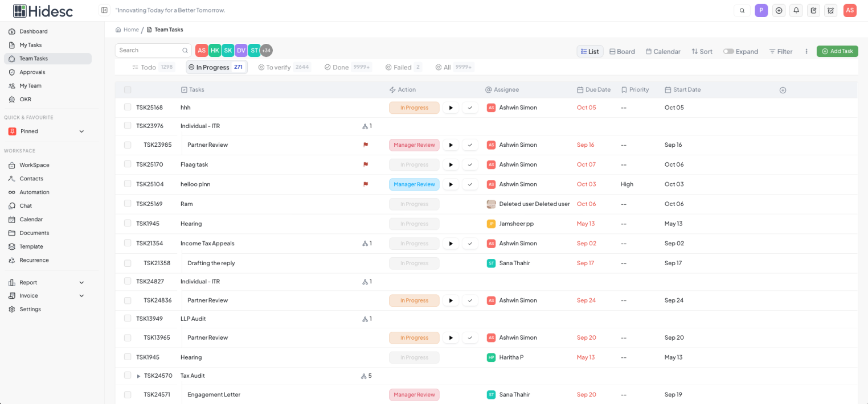Expand the Report section in the sidebar
868x404 pixels.
click(81, 282)
